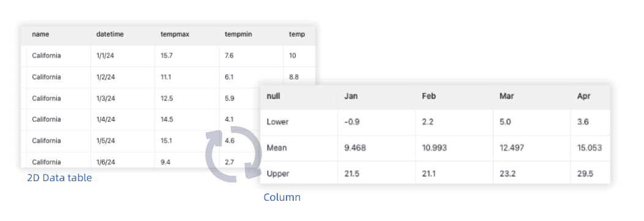Click the 'null' header cell
Screen dimensions: 644x221
coord(273,97)
